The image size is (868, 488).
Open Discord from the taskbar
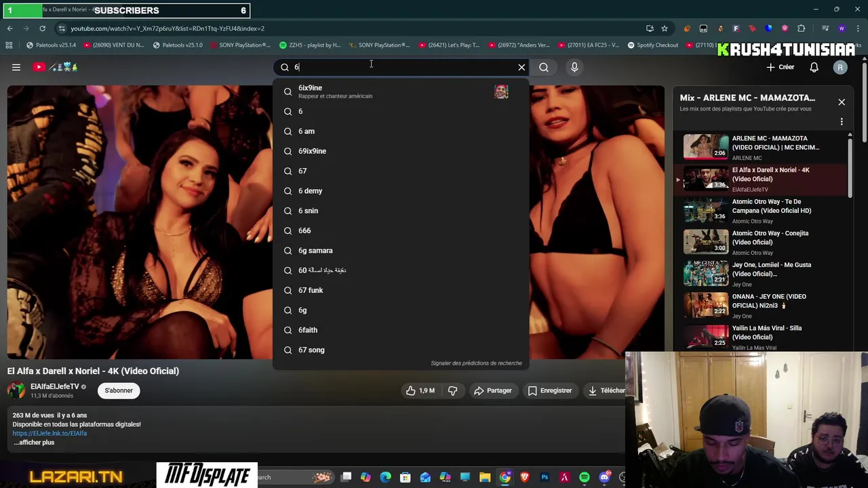click(x=604, y=477)
